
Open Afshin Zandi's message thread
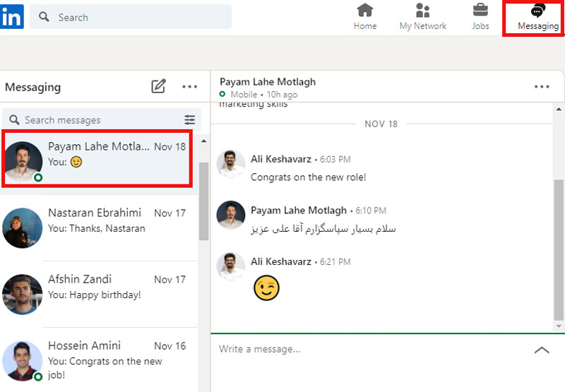coord(99,287)
